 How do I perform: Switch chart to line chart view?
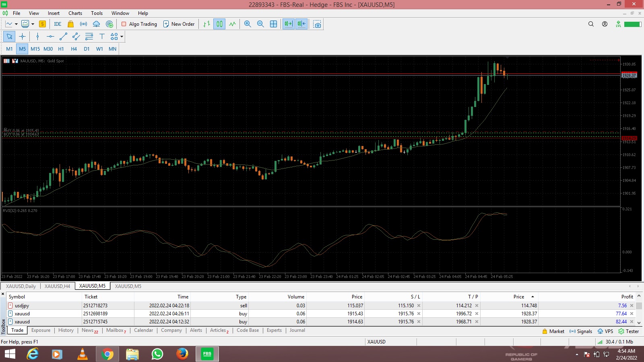pyautogui.click(x=233, y=24)
